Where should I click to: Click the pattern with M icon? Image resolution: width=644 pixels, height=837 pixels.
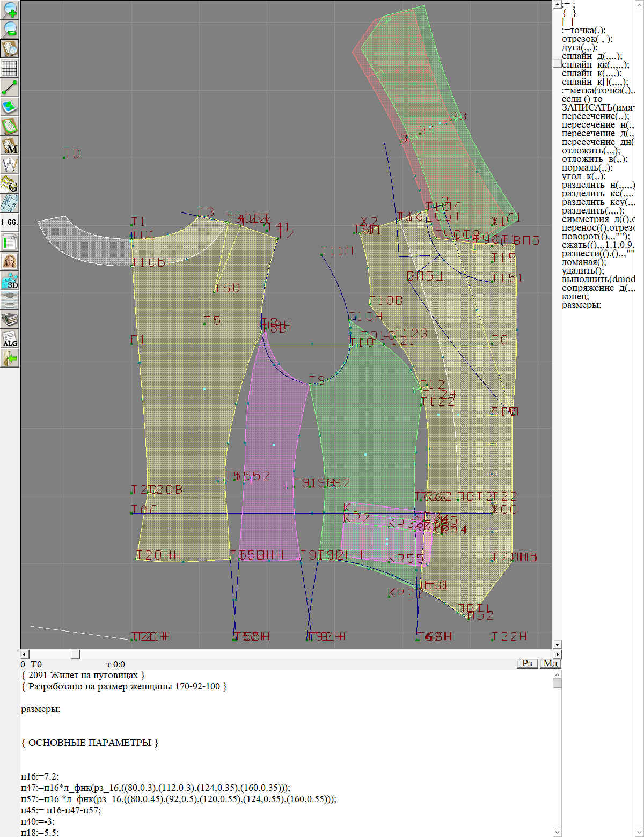point(10,145)
